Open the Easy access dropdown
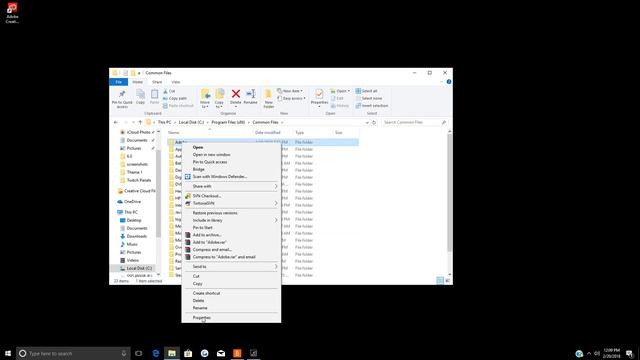The width and height of the screenshot is (640, 360). pos(291,98)
